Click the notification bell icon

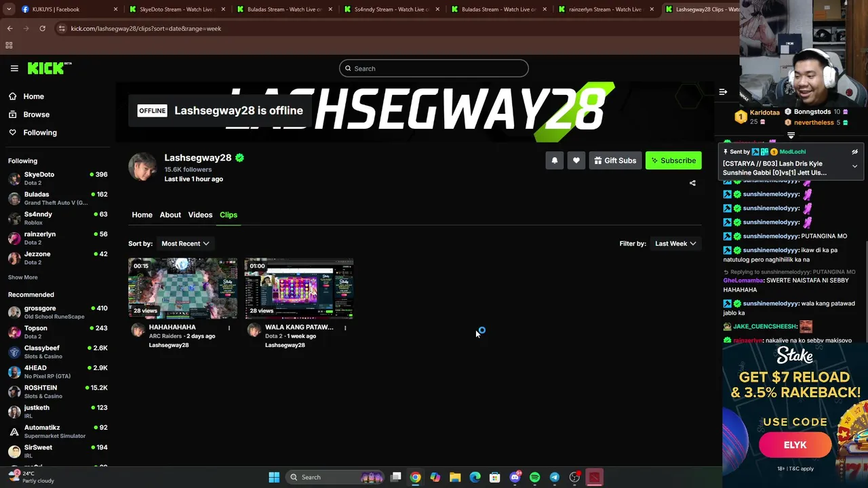click(x=555, y=161)
